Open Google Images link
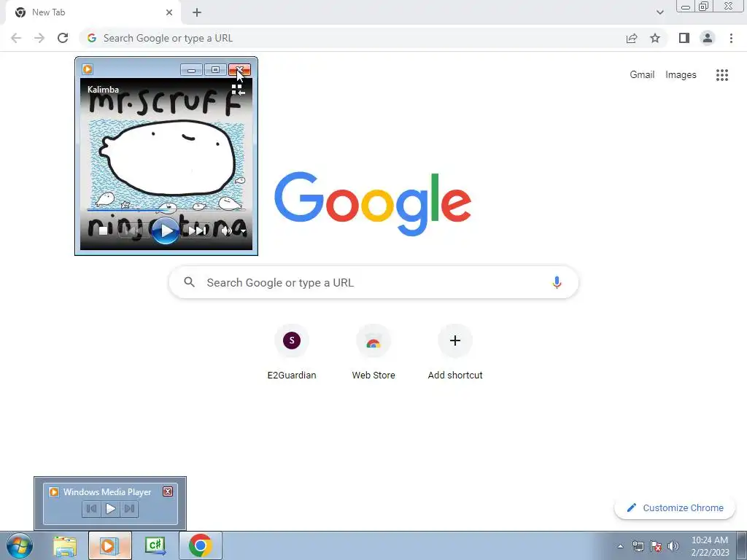Viewport: 747px width, 560px height. click(x=681, y=75)
